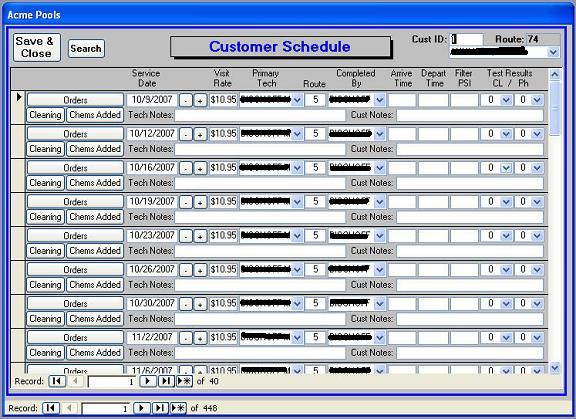Go to first record in outer navigator of 448
576x419 pixels.
51,408
